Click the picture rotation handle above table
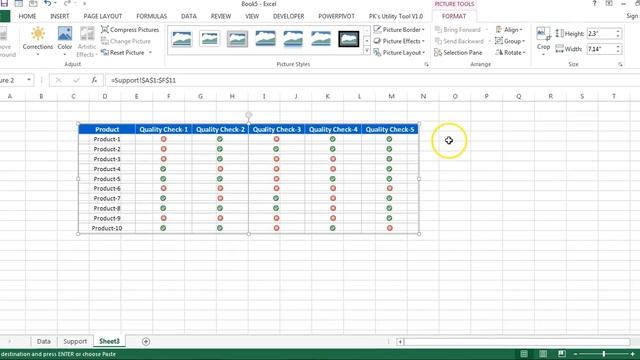The height and width of the screenshot is (360, 640). pos(248,115)
